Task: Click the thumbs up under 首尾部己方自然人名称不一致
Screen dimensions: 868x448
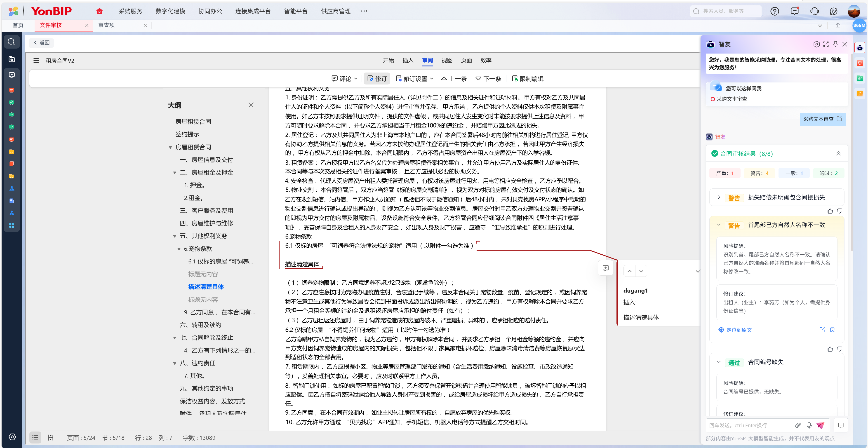Action: (830, 349)
